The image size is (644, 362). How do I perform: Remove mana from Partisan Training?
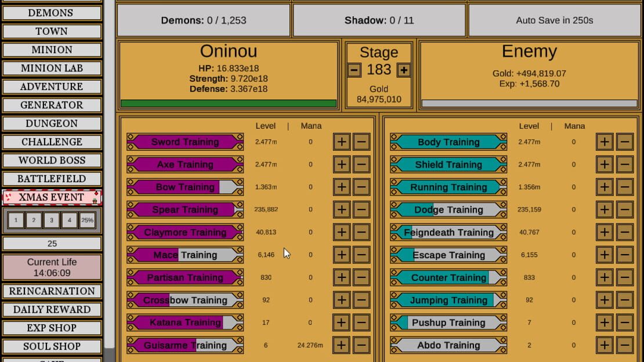click(x=361, y=277)
